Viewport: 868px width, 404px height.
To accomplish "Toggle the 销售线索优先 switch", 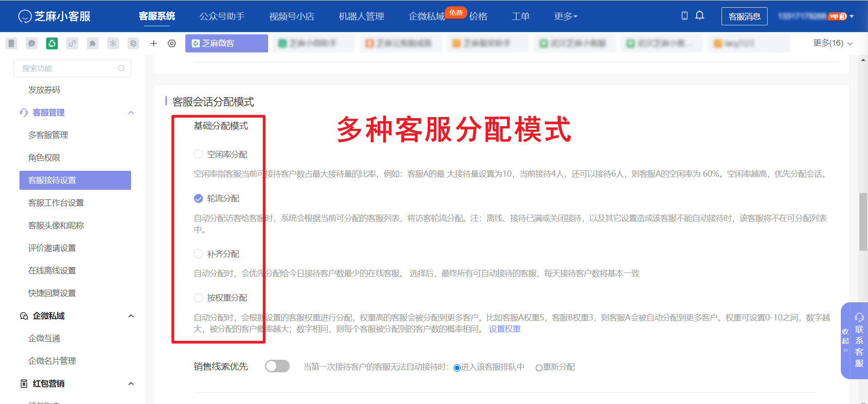I will coord(277,366).
